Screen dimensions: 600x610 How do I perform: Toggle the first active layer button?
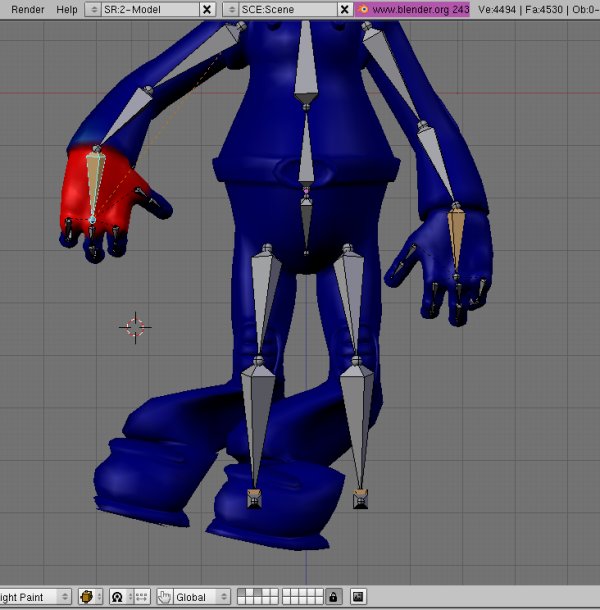coord(241,593)
